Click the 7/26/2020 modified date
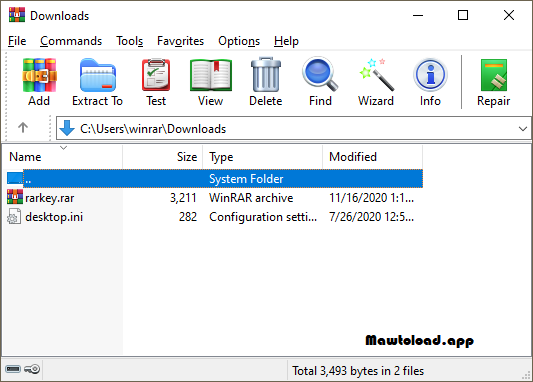Viewport: 533px width, 382px height. (x=372, y=217)
